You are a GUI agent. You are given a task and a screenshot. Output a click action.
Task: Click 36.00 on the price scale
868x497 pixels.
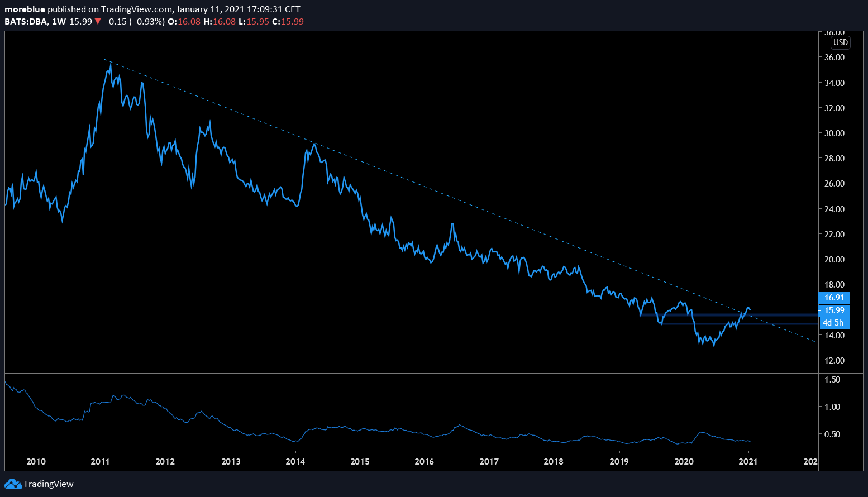click(x=834, y=58)
